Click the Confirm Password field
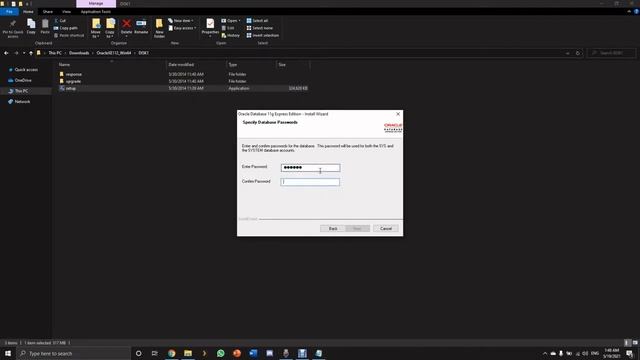Image resolution: width=640 pixels, height=360 pixels. coord(310,182)
